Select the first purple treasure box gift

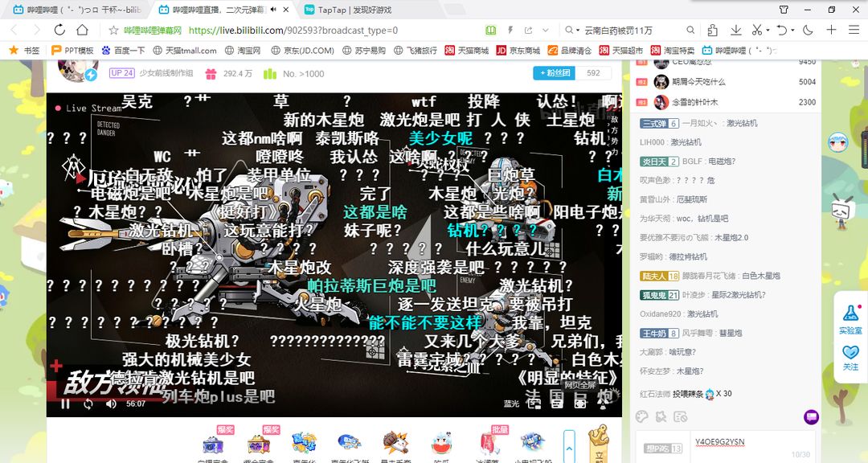tap(212, 443)
